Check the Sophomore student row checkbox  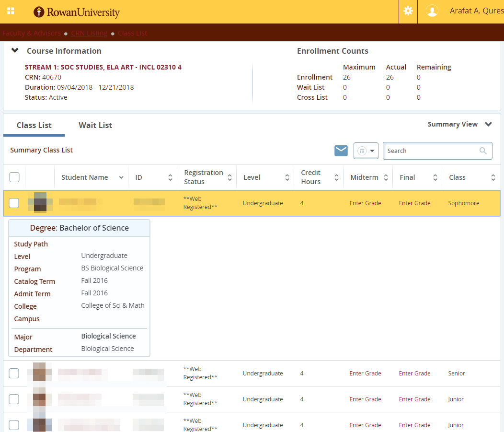click(x=14, y=203)
